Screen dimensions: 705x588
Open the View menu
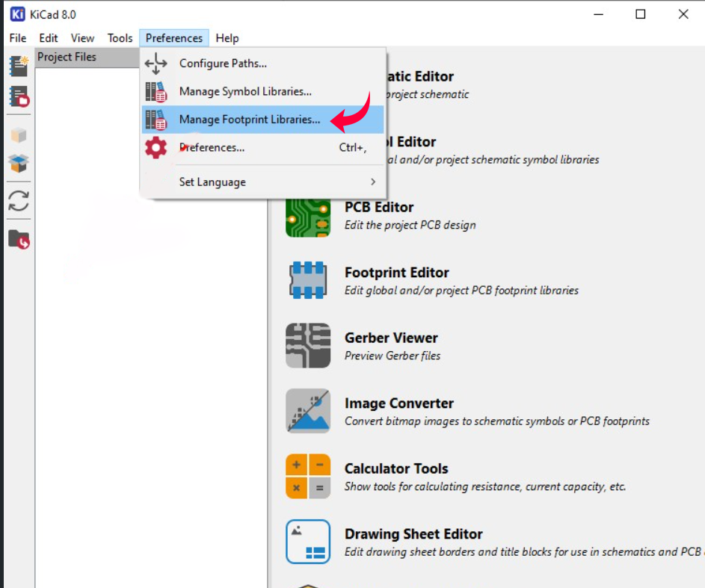pos(82,38)
